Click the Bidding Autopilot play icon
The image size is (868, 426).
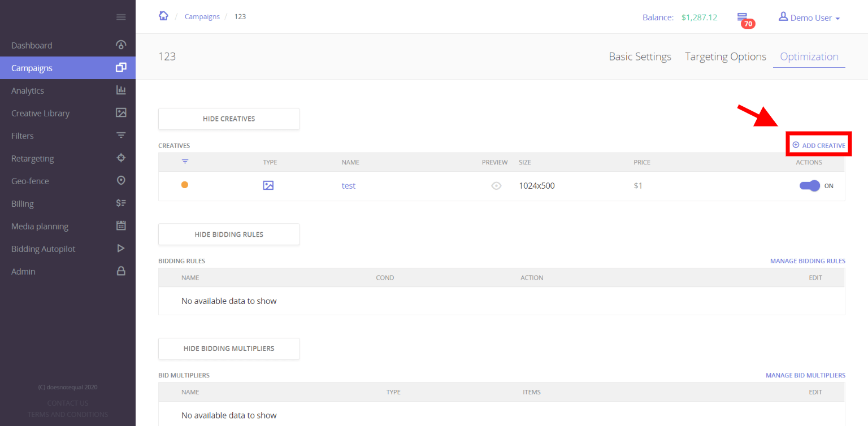pos(121,249)
